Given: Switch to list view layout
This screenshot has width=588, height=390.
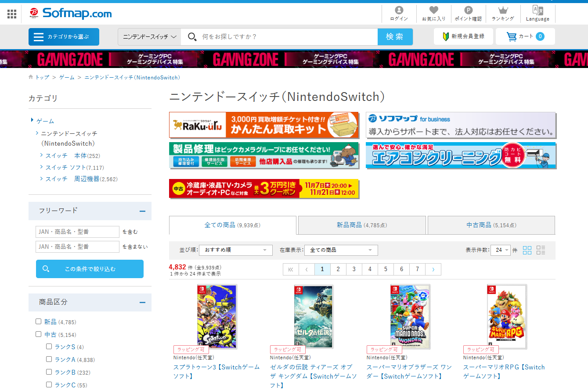Looking at the screenshot, I should coord(541,250).
